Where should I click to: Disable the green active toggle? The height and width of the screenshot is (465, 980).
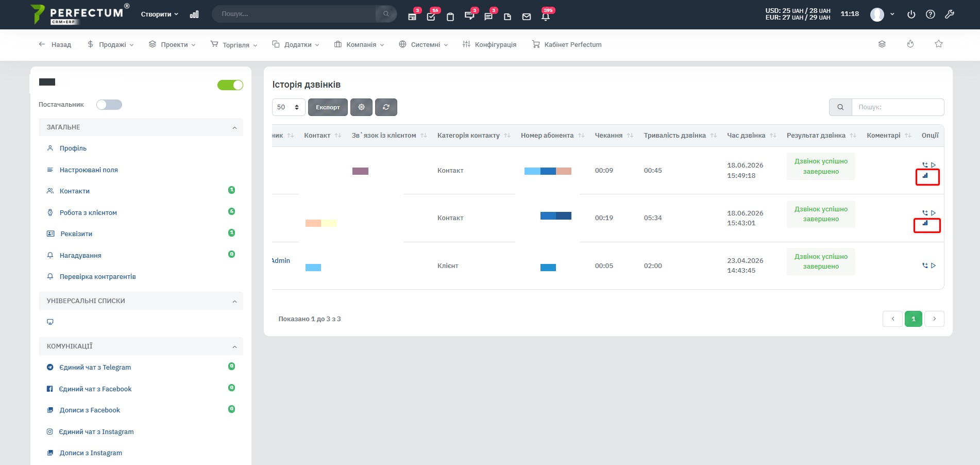coord(230,85)
